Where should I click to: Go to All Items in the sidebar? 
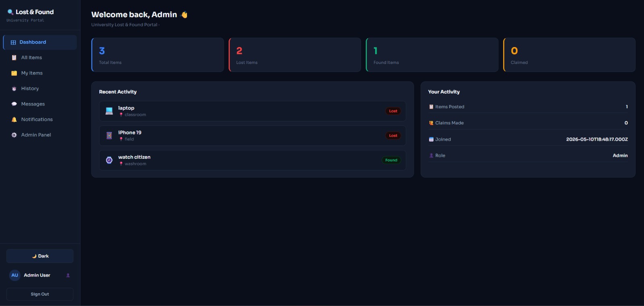pos(40,58)
